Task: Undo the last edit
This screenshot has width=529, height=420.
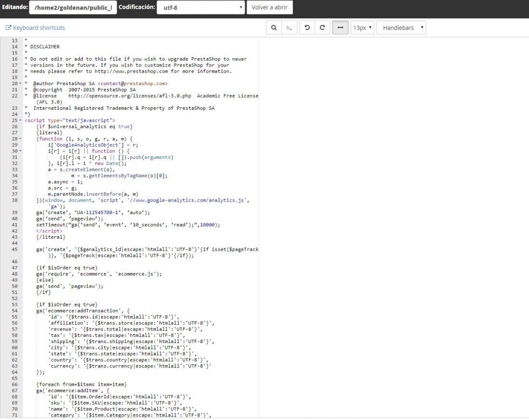Action: (x=307, y=28)
